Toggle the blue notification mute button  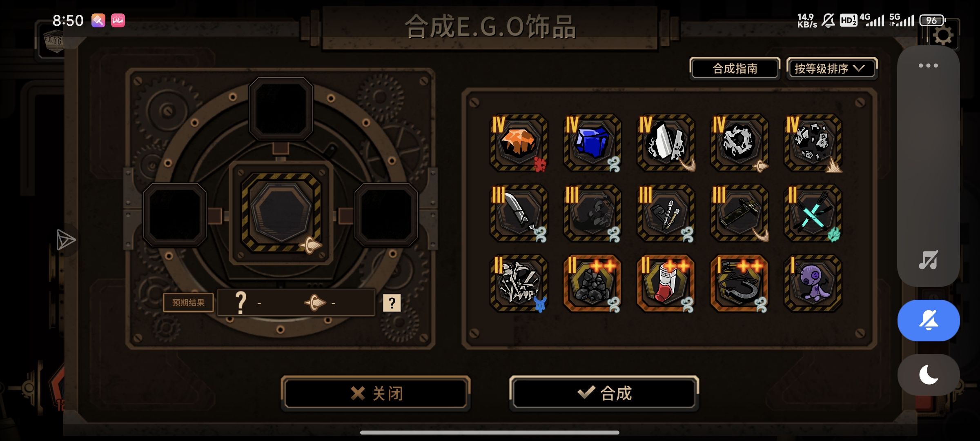point(929,321)
